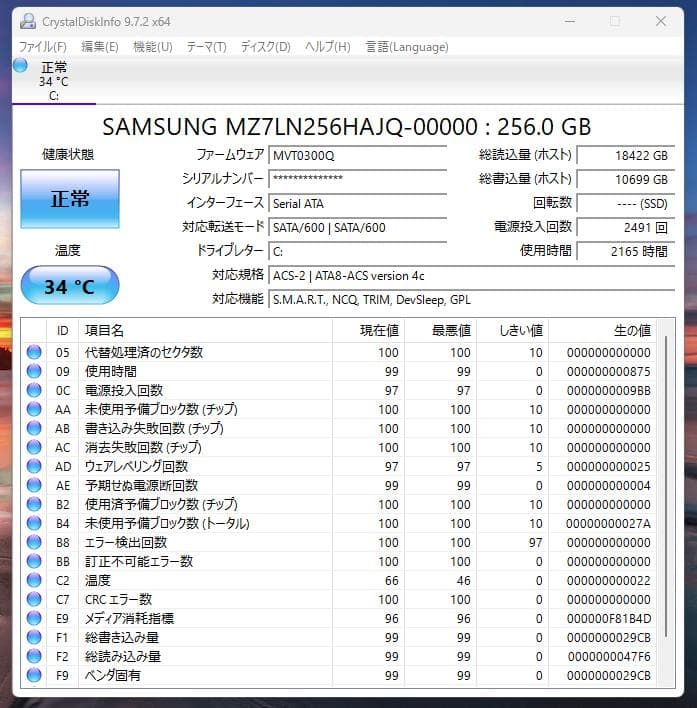Select the メディア消耗指標 row name
Screen dimensions: 697x708
point(130,618)
